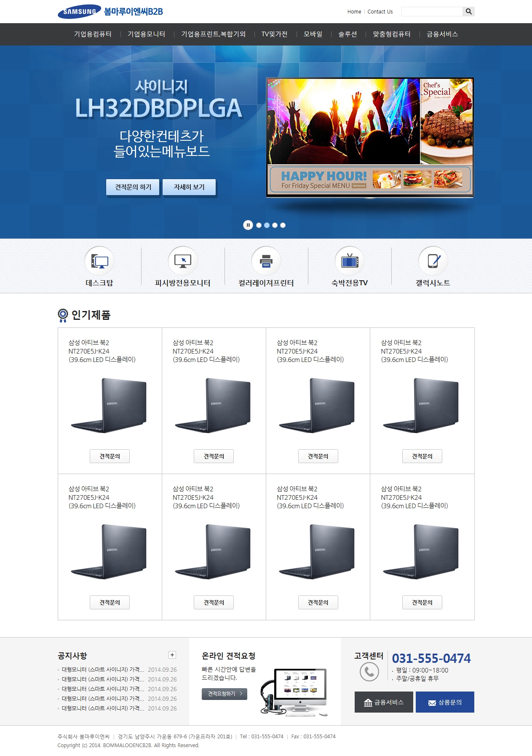Open the 숙박전용TV television icon
This screenshot has width=532, height=756.
(350, 261)
